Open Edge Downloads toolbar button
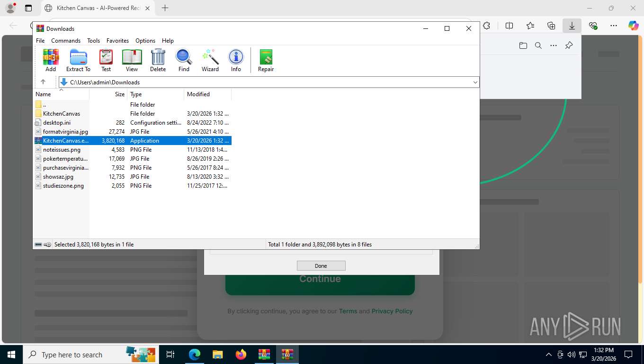This screenshot has height=364, width=644. pyautogui.click(x=572, y=26)
